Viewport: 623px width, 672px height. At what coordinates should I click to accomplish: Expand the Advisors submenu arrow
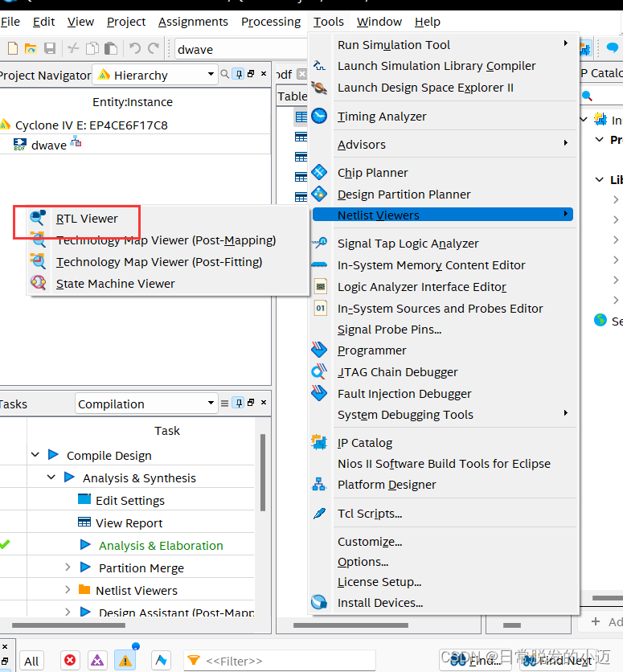click(x=566, y=143)
